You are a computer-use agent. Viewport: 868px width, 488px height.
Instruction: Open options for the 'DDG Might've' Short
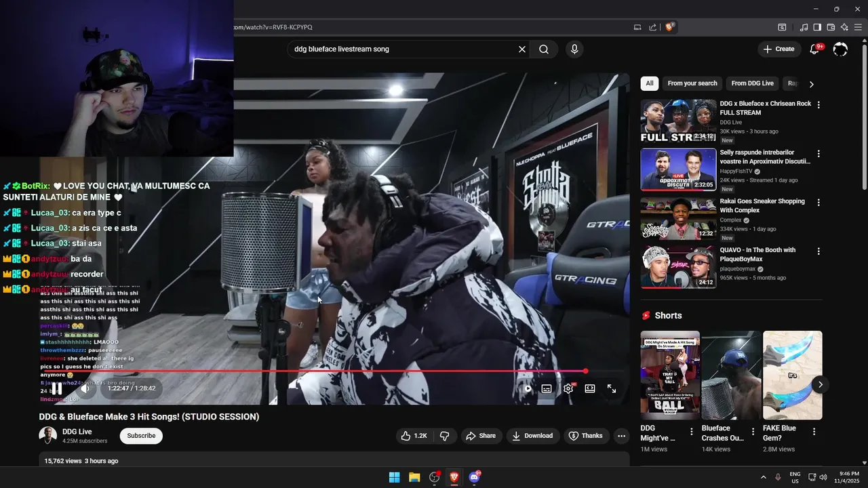click(692, 432)
